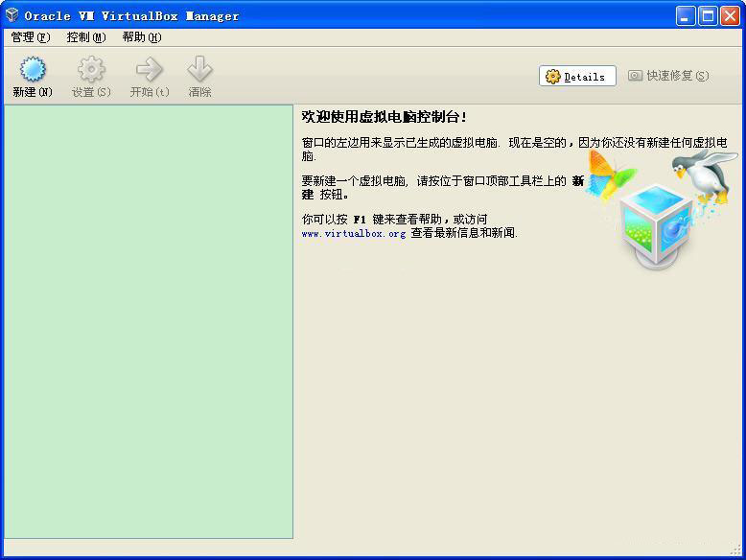Screen dimensions: 746x560
Task: Click the welcome heading 欢迎使用虚拟电脑控制台
Action: tap(384, 117)
